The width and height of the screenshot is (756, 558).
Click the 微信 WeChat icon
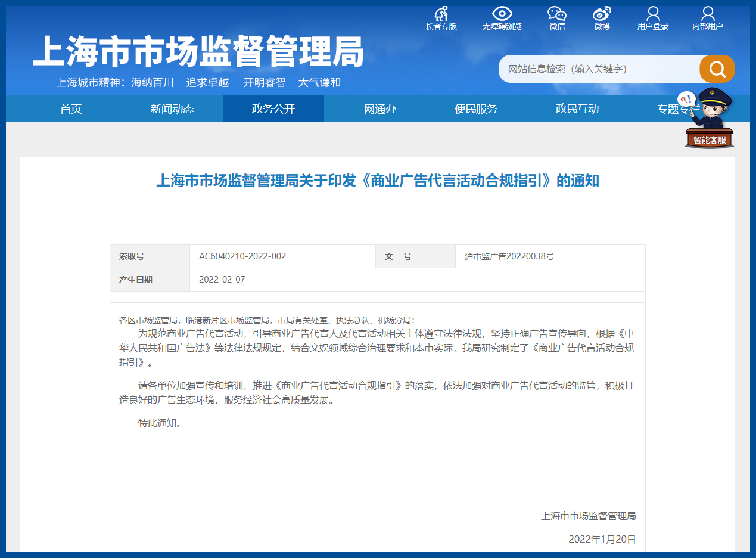[x=557, y=14]
